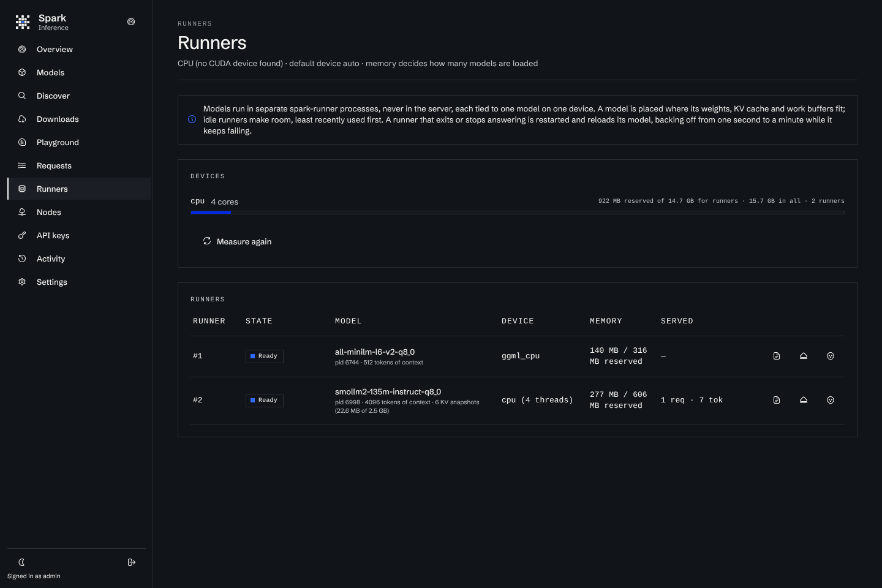The height and width of the screenshot is (588, 882).
Task: Kill runner #1 using skull icon
Action: [x=831, y=356]
